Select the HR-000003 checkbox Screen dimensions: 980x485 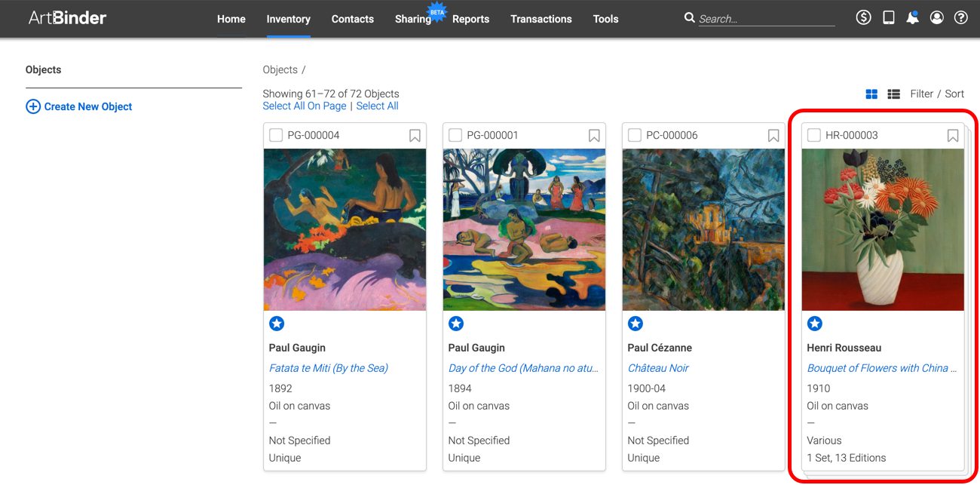pyautogui.click(x=814, y=135)
